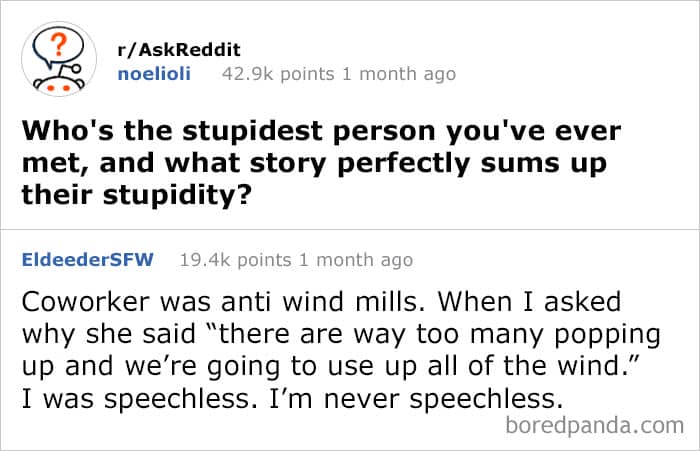Click title line 'met, and what story perfectly'
The image size is (700, 451).
click(315, 162)
